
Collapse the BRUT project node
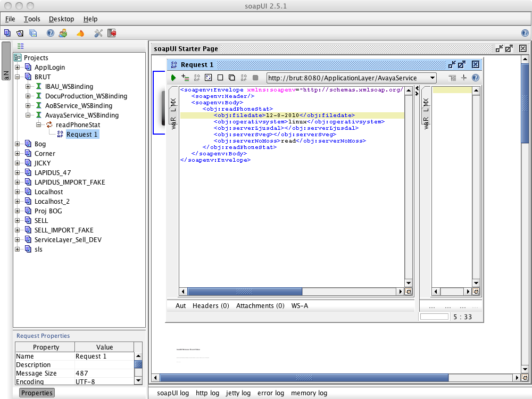pyautogui.click(x=18, y=77)
